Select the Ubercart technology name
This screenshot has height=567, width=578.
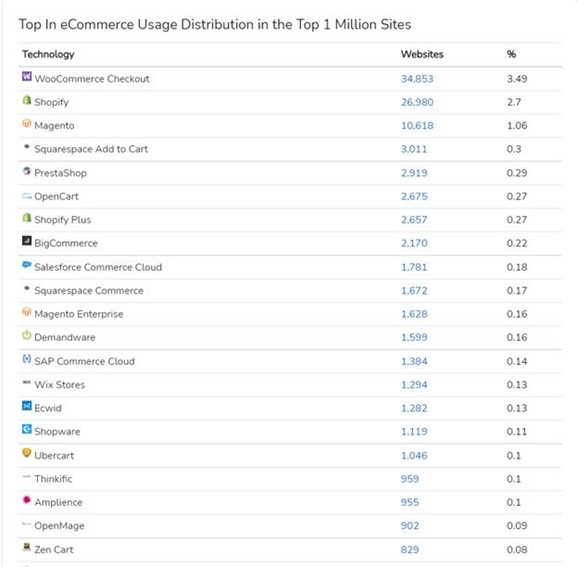(x=54, y=456)
